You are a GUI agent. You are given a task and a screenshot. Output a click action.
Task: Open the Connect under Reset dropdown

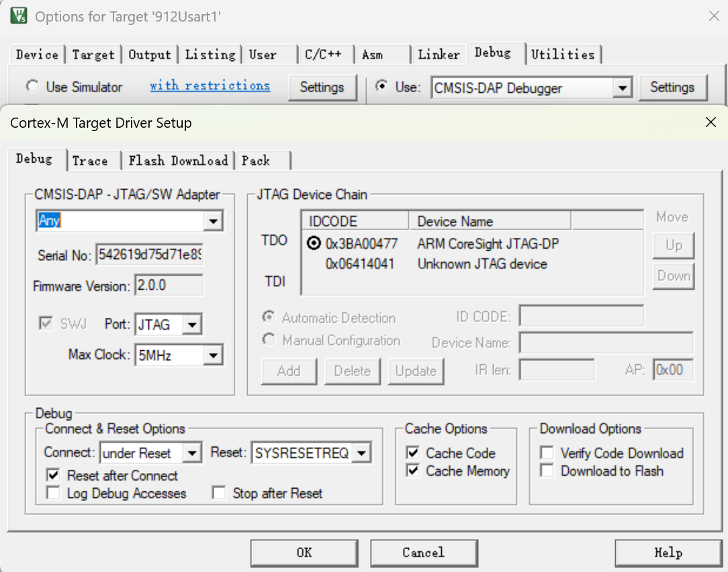pos(192,452)
